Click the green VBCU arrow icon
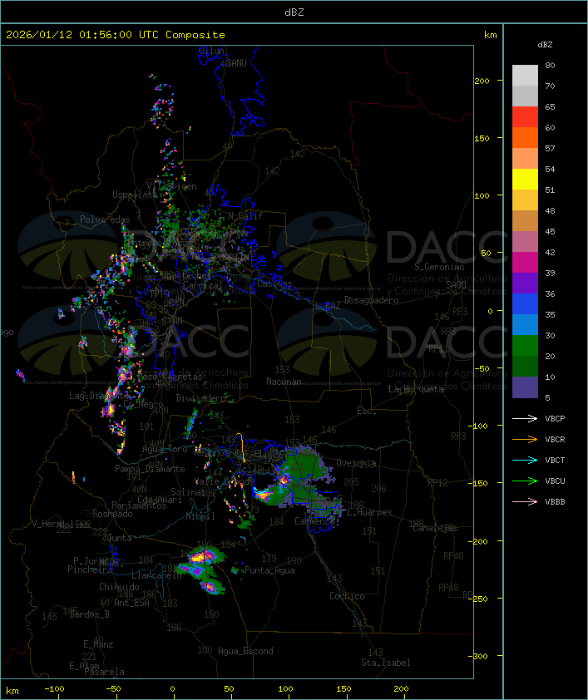This screenshot has height=700, width=588. [525, 481]
